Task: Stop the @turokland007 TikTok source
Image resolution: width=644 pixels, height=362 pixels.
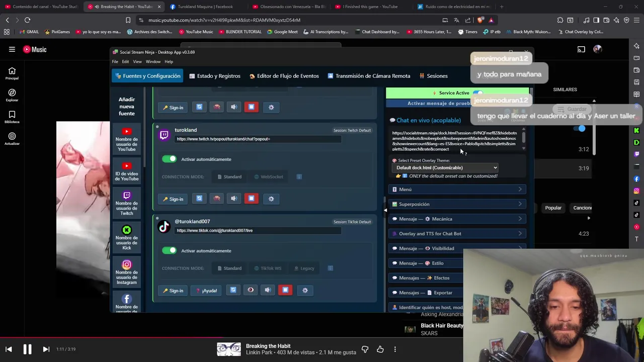Action: pos(285,290)
